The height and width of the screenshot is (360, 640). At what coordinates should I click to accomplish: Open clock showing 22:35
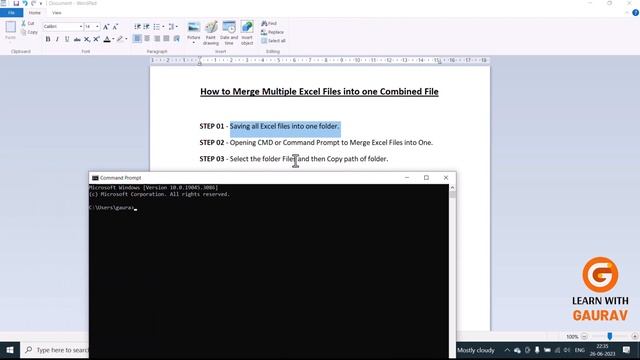602,350
